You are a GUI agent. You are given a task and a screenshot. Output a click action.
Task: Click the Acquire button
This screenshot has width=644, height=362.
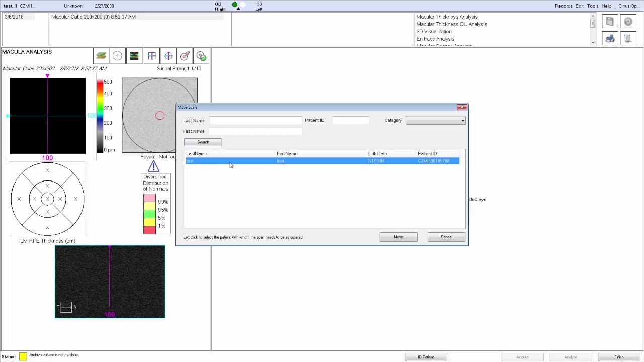coord(522,357)
